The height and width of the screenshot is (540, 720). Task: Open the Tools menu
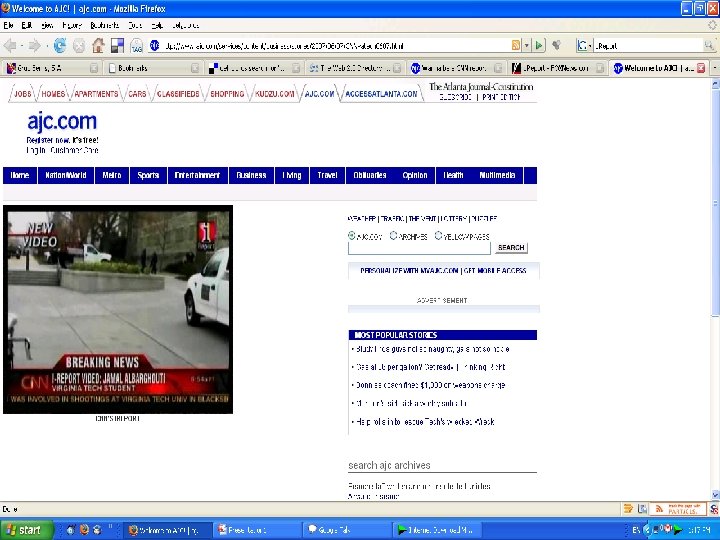pos(135,25)
